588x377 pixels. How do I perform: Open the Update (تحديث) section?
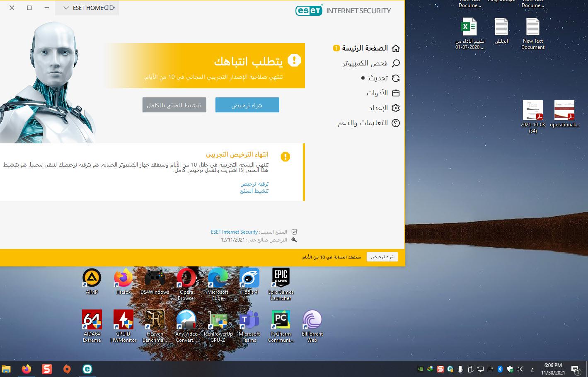point(380,78)
